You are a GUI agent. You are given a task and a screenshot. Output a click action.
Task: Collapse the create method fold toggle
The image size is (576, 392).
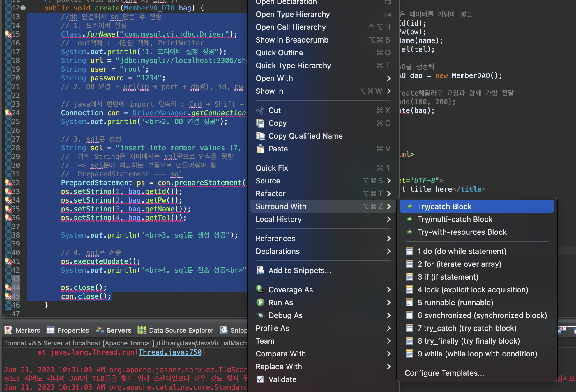23,8
